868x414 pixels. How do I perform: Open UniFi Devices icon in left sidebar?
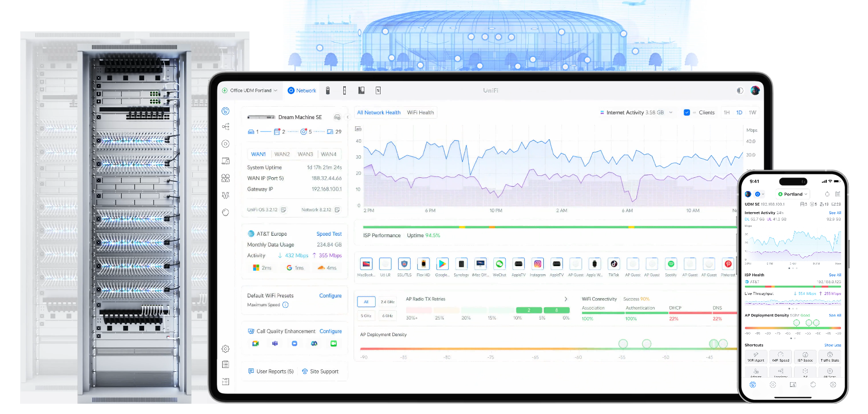pos(226,144)
